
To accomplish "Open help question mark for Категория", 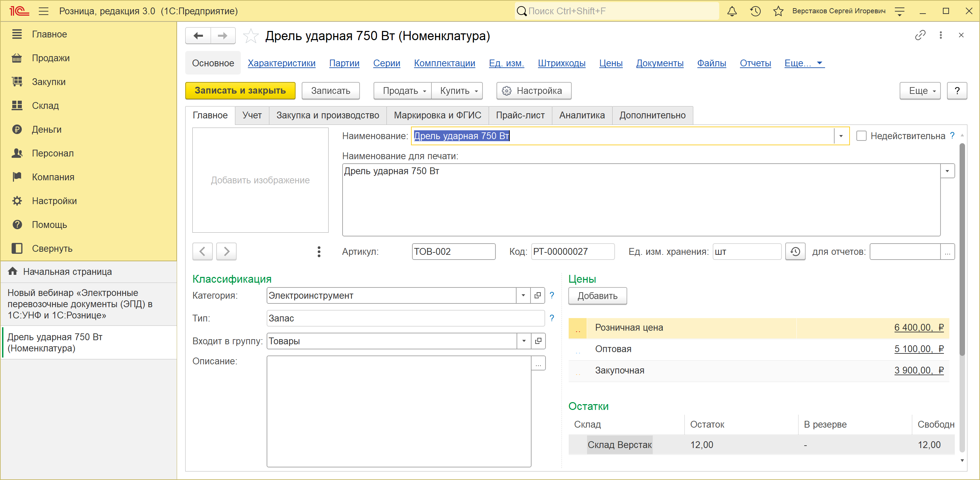I will (552, 295).
